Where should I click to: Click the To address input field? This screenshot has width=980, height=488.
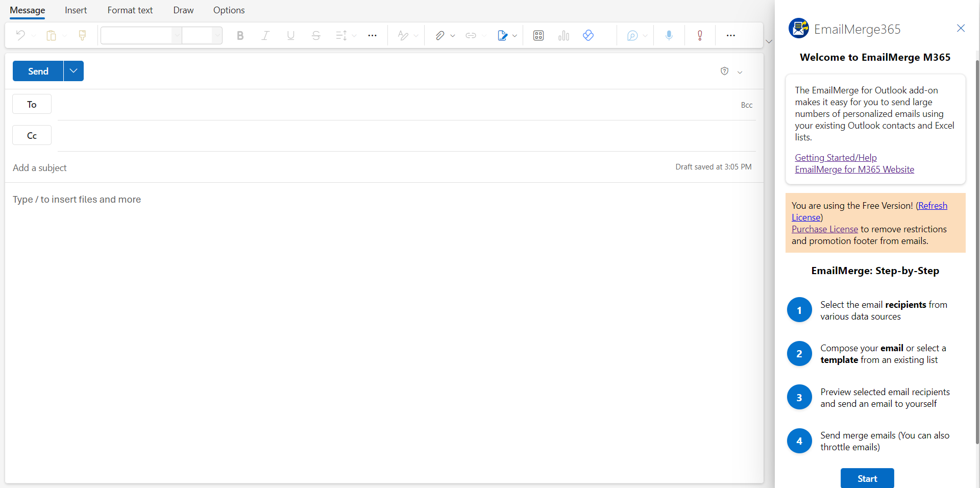tap(396, 105)
